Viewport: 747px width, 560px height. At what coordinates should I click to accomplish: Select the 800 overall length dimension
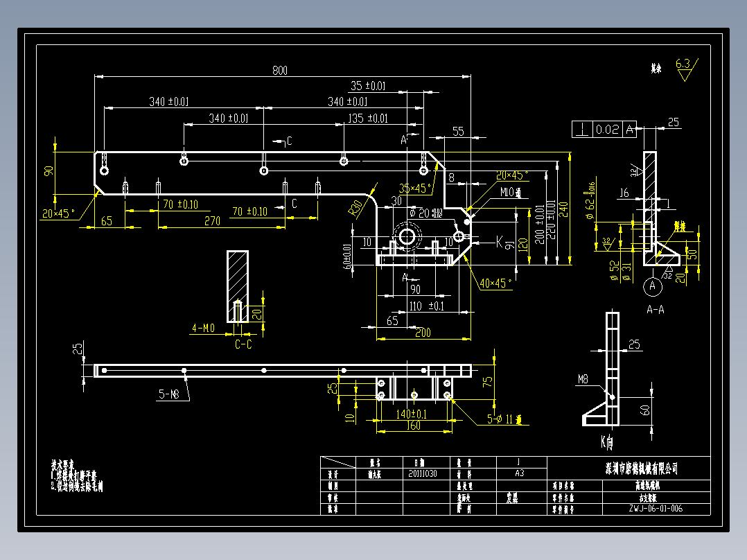[x=280, y=71]
